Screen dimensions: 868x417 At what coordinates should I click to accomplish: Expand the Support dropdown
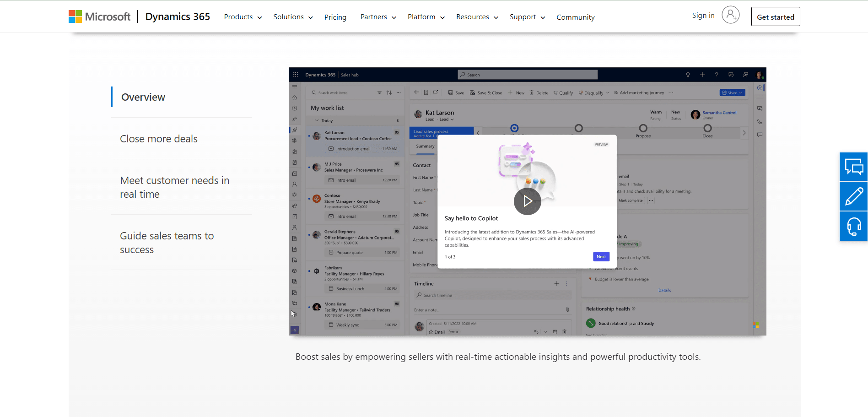(527, 17)
